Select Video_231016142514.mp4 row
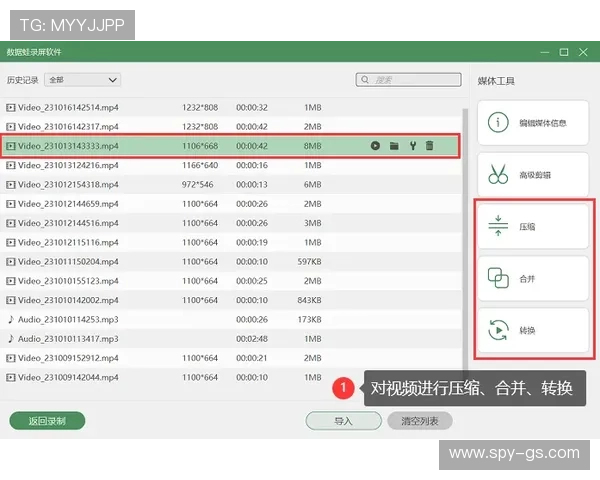The height and width of the screenshot is (480, 600). (x=231, y=108)
